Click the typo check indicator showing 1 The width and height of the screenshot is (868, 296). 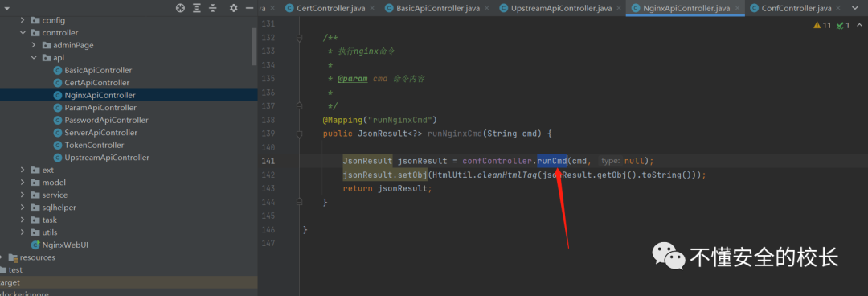pyautogui.click(x=842, y=26)
